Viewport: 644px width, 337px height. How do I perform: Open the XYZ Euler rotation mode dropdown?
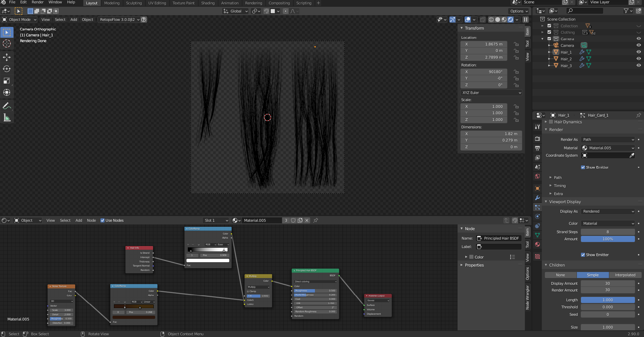point(491,93)
